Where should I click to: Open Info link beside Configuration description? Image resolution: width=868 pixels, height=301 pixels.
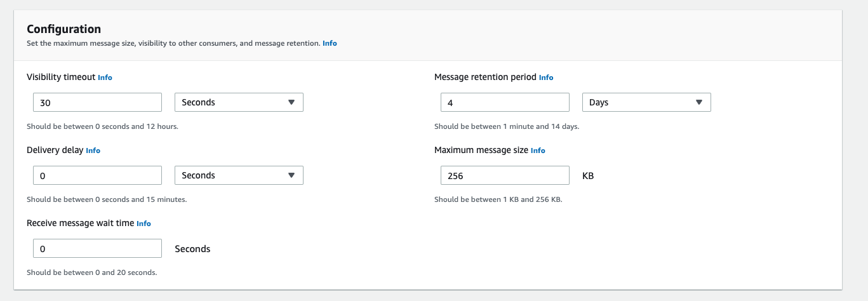pos(330,43)
